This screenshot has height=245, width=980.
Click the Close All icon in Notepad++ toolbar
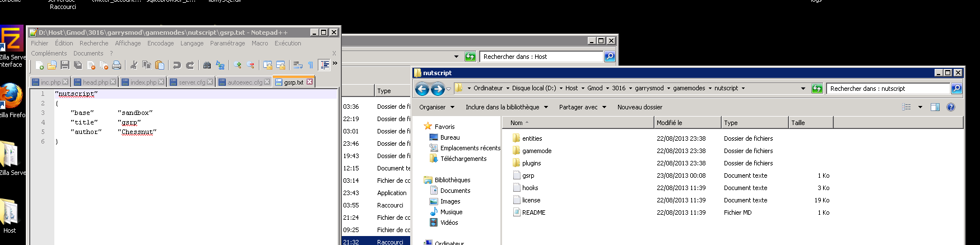104,66
